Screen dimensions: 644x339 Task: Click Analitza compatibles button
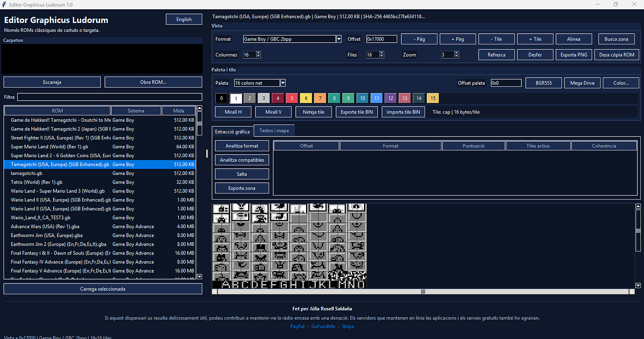tap(242, 160)
